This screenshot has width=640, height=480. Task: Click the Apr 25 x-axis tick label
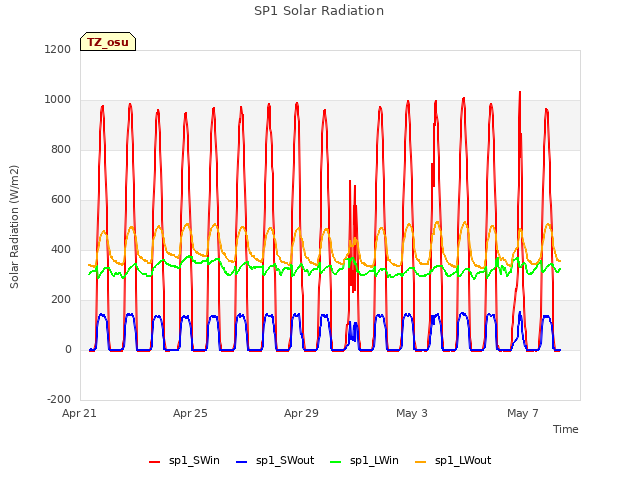tap(190, 413)
